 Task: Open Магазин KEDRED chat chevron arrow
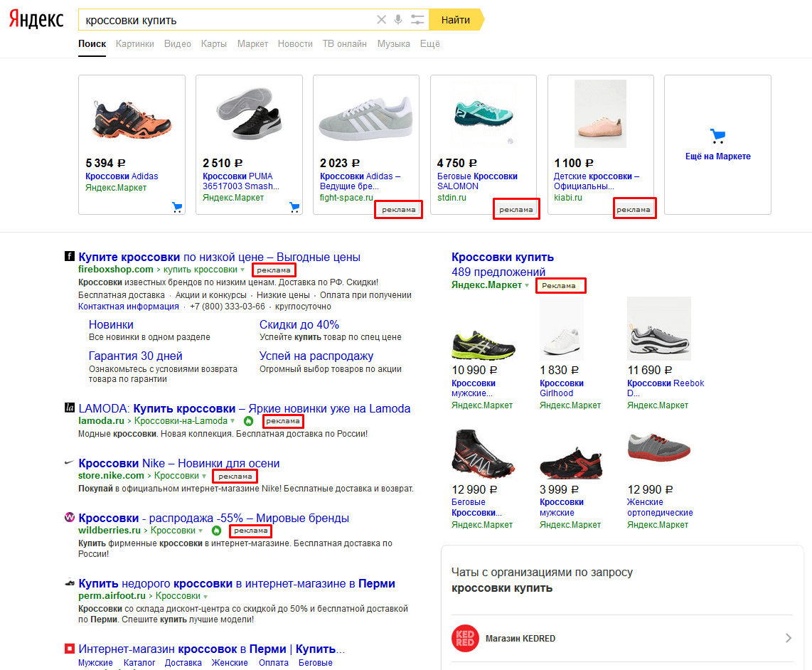(x=788, y=638)
